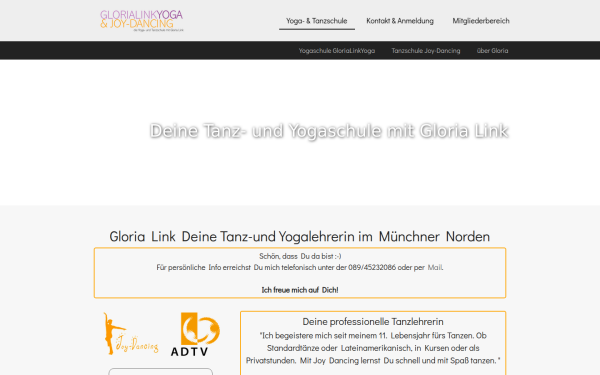The image size is (600, 375).
Task: Click quote line 'Ich begeistere mich seit meinem 11.'
Action: (373, 336)
